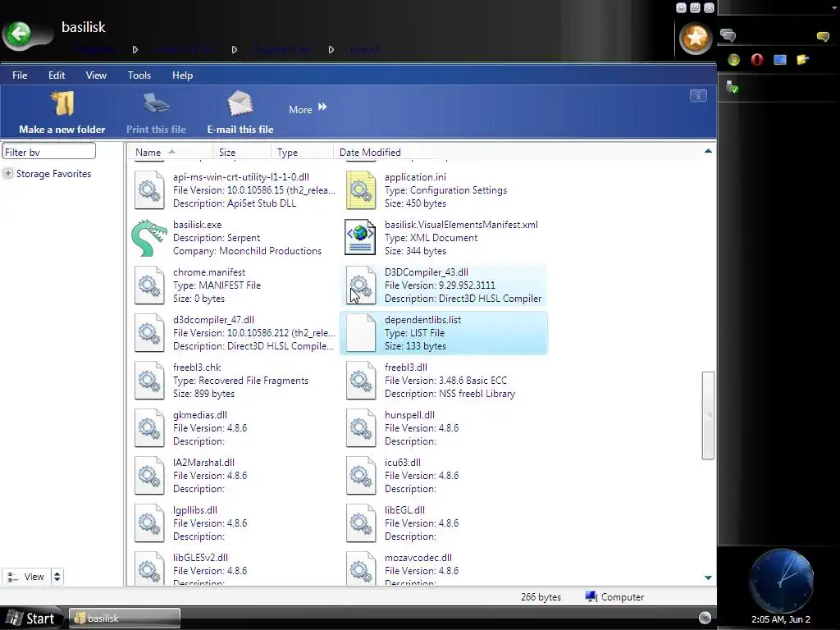The width and height of the screenshot is (840, 630).
Task: Click the blue monitor sidebar shortcut
Action: (779, 59)
